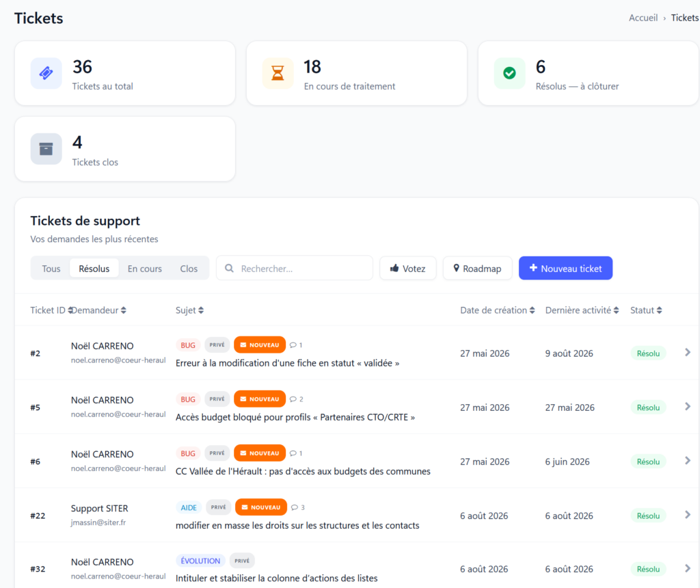Click the '18 En cours de traitement' card
Image resolution: width=700 pixels, height=588 pixels.
(357, 73)
